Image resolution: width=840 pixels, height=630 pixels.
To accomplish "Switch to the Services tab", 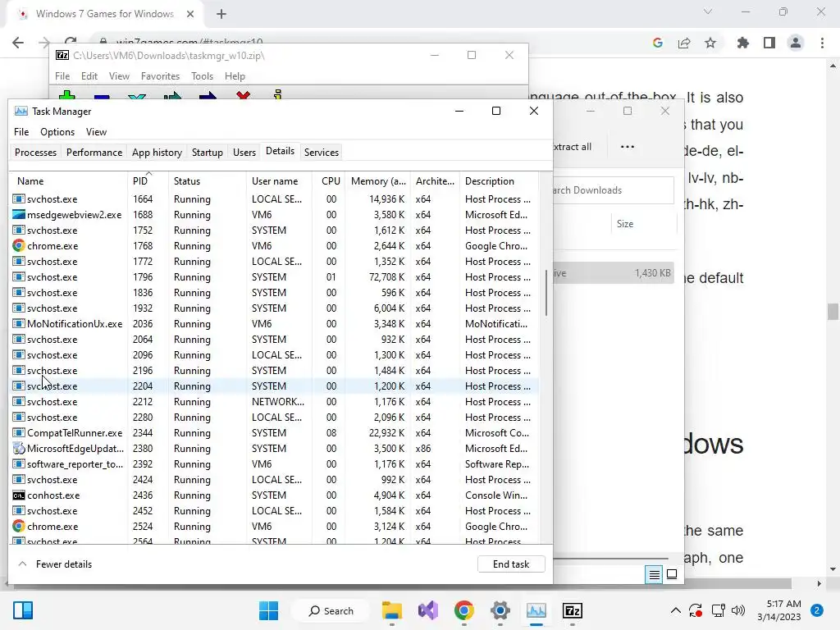I will pyautogui.click(x=322, y=152).
